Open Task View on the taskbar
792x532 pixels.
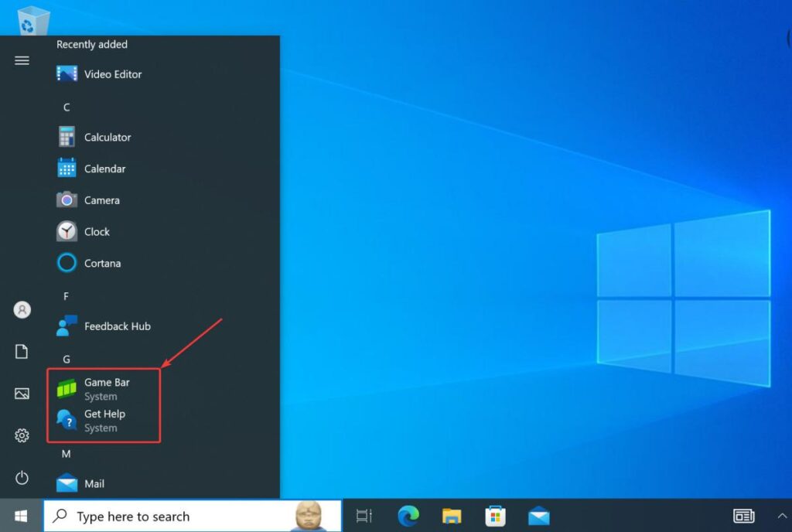point(364,516)
